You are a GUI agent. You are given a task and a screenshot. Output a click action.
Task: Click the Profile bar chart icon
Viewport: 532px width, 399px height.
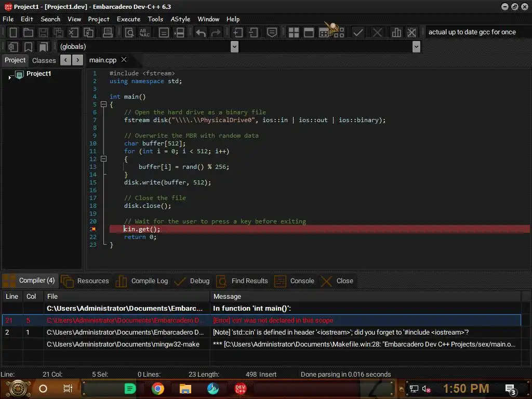point(396,33)
